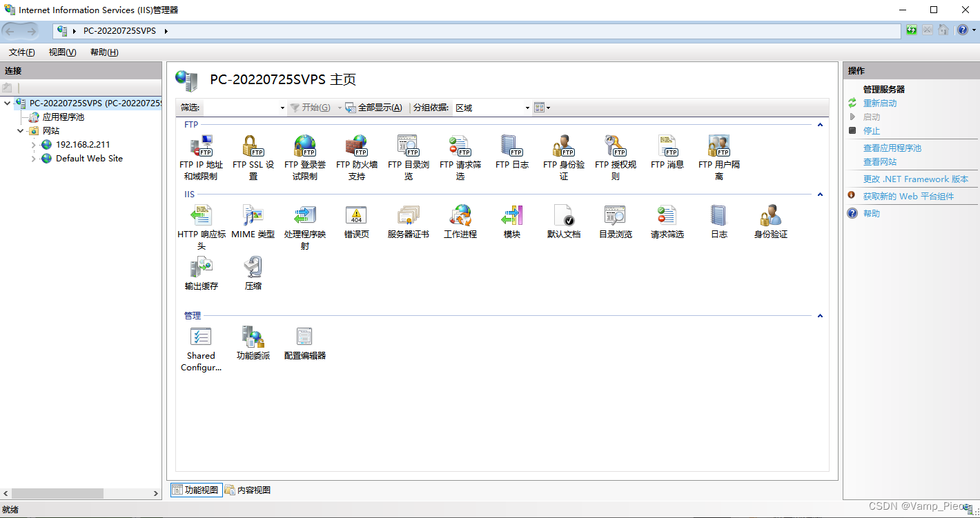Click 停止 stop server link

[872, 131]
